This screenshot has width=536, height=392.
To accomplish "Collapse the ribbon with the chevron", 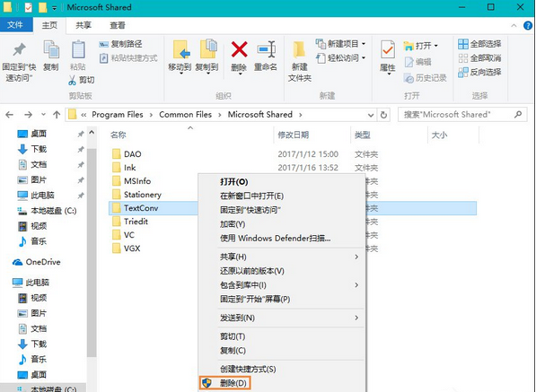I will pyautogui.click(x=514, y=25).
